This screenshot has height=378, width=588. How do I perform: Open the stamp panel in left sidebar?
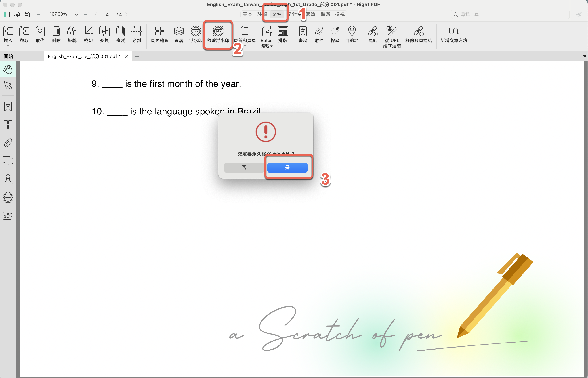coord(8,179)
